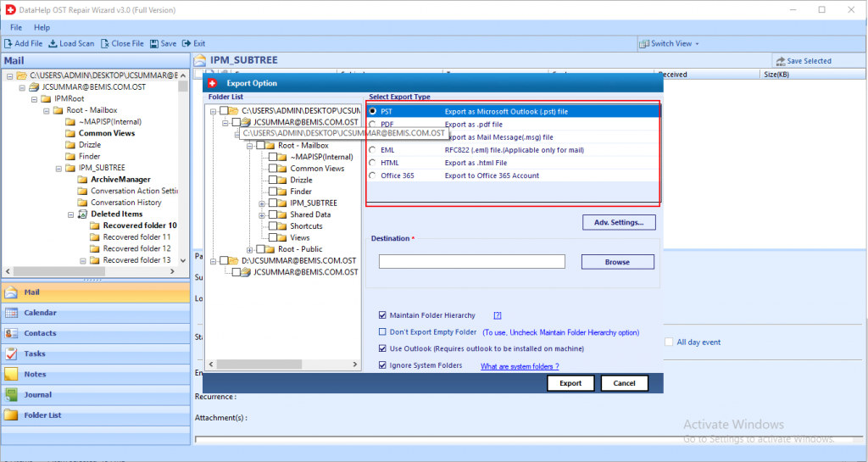Open the Mail section icon in sidebar

11,292
